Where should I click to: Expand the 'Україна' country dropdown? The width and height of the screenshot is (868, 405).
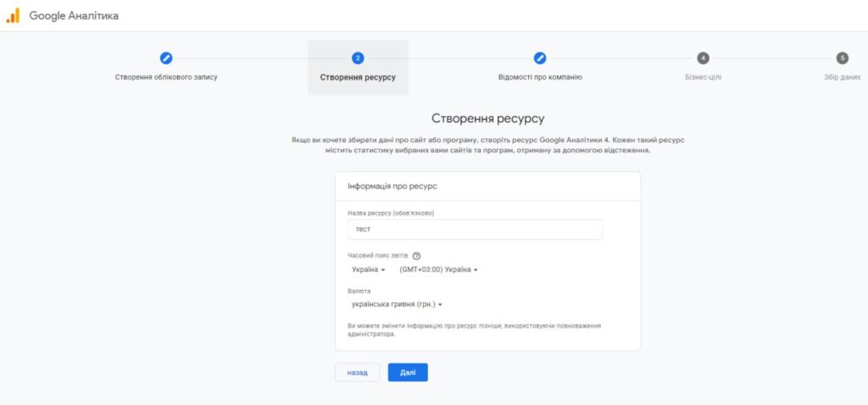[369, 270]
